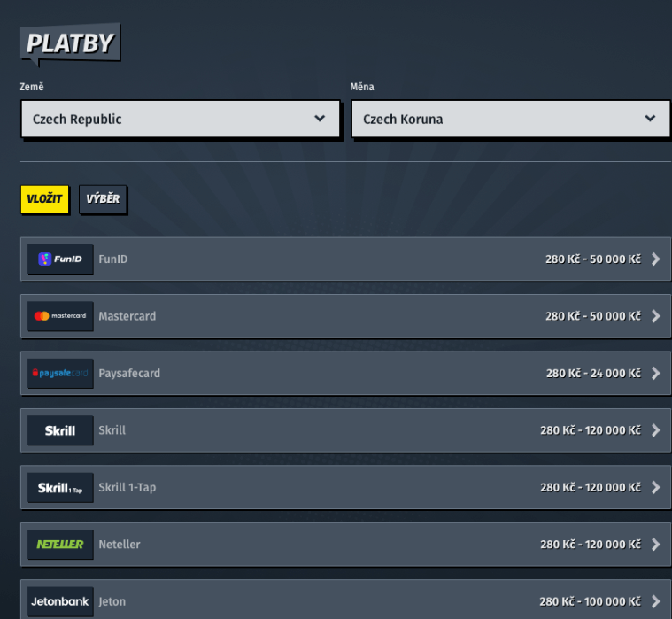
Task: Select the Skrill 1-Tap method label
Action: 127,488
